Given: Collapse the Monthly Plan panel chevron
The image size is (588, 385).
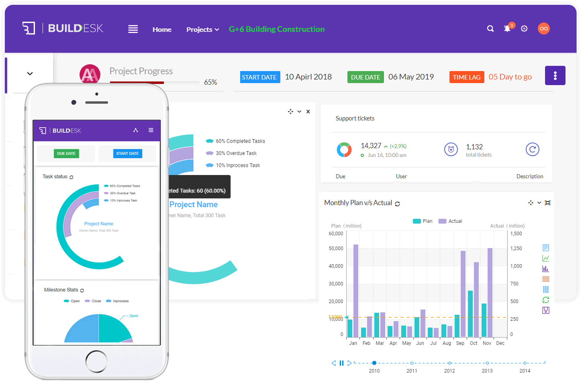Looking at the screenshot, I should (x=539, y=203).
